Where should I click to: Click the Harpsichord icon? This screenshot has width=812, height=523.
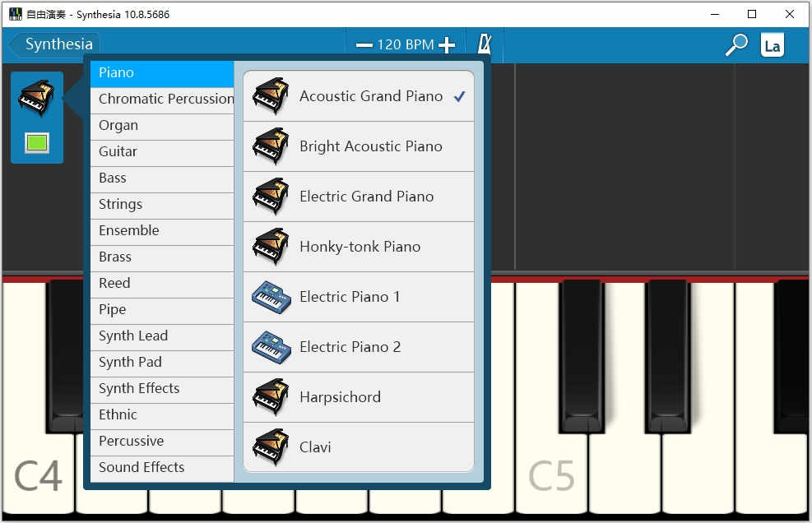[271, 398]
